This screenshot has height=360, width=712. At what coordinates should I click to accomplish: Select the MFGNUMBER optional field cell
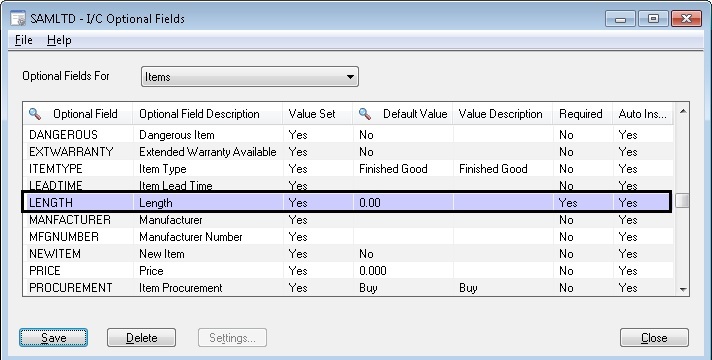(78, 237)
